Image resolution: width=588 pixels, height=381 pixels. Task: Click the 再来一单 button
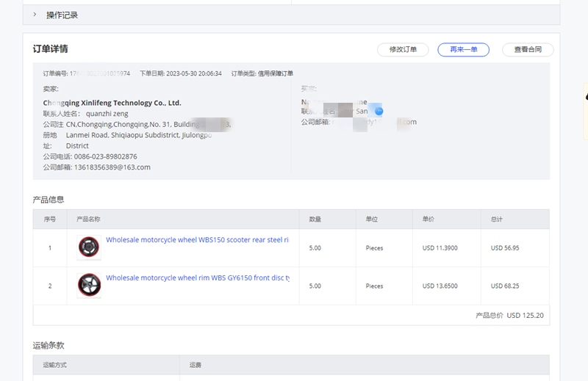(463, 50)
